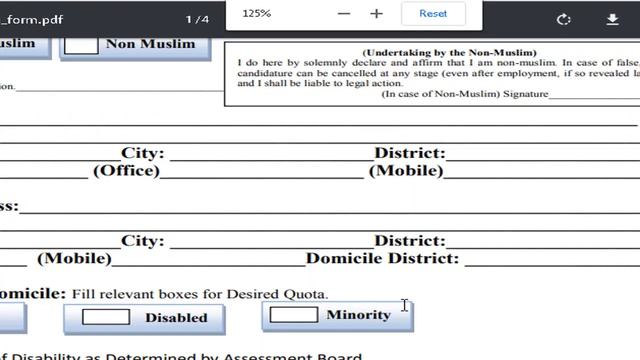Rotate the PDF document

click(563, 19)
